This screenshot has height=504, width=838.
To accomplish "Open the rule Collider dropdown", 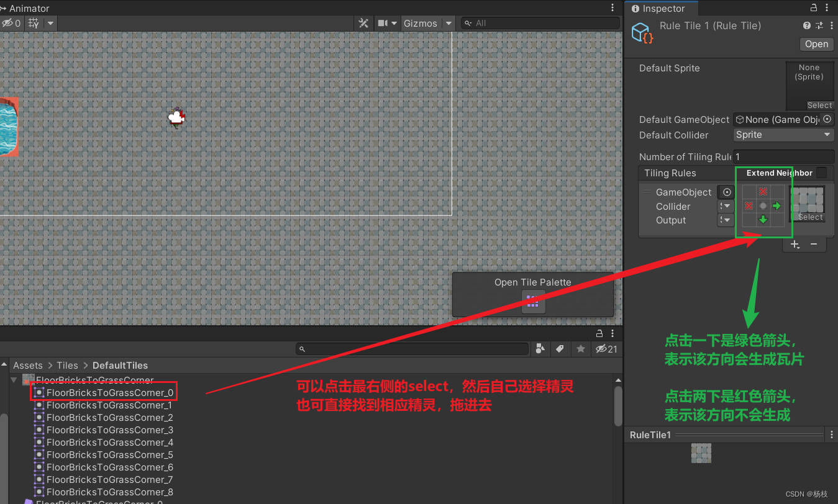I will click(x=726, y=206).
